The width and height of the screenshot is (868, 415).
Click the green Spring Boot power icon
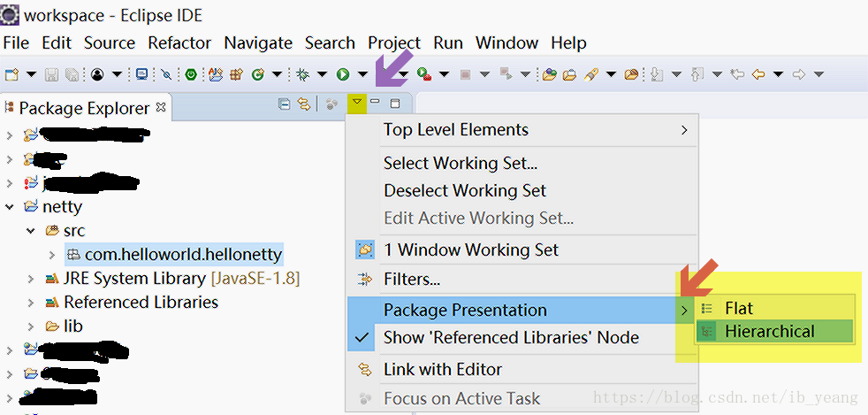click(x=191, y=74)
